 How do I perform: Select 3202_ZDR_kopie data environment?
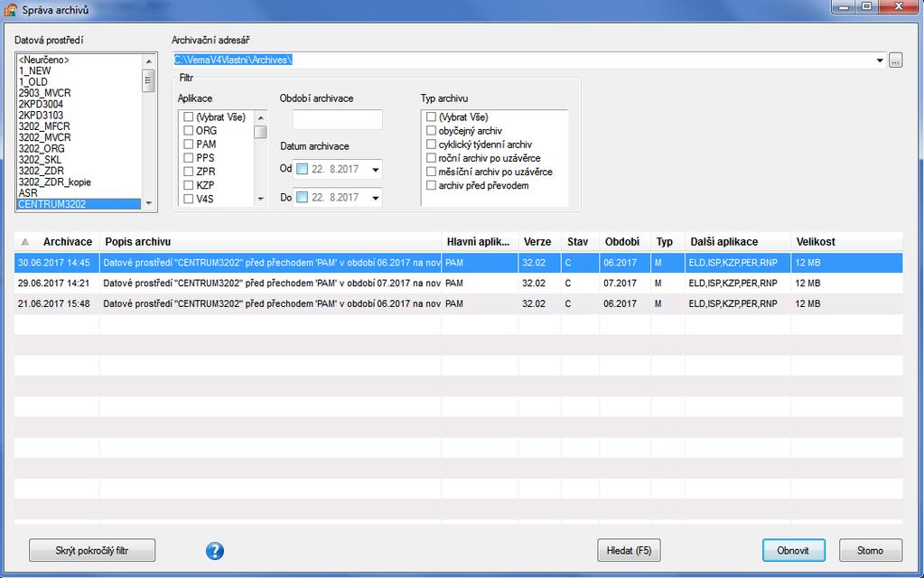pos(79,182)
